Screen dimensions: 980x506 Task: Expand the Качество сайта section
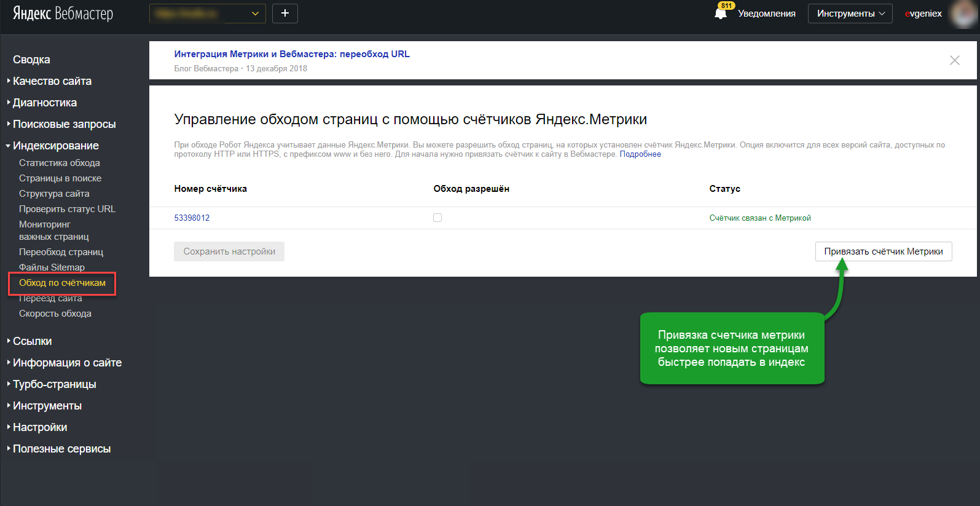[x=52, y=81]
